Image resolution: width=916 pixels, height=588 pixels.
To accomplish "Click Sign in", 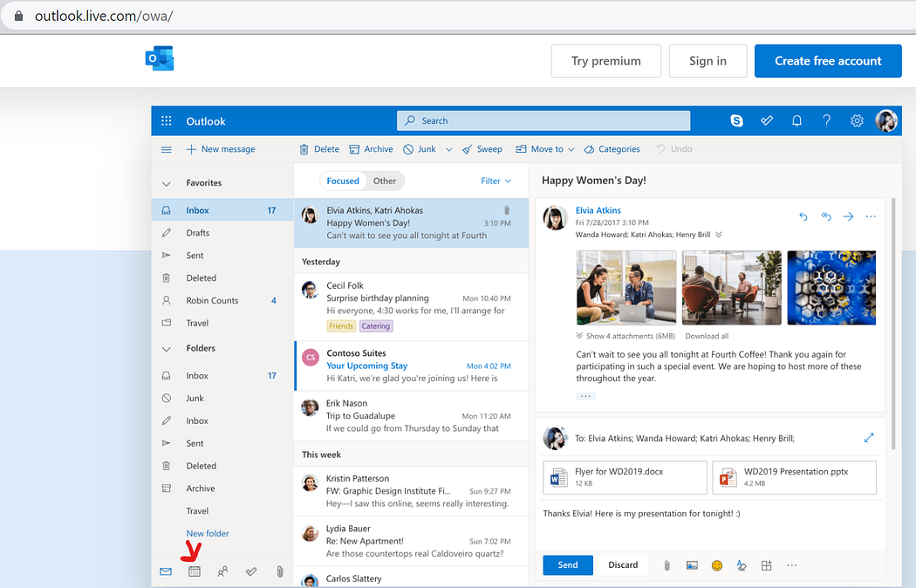I will point(708,61).
